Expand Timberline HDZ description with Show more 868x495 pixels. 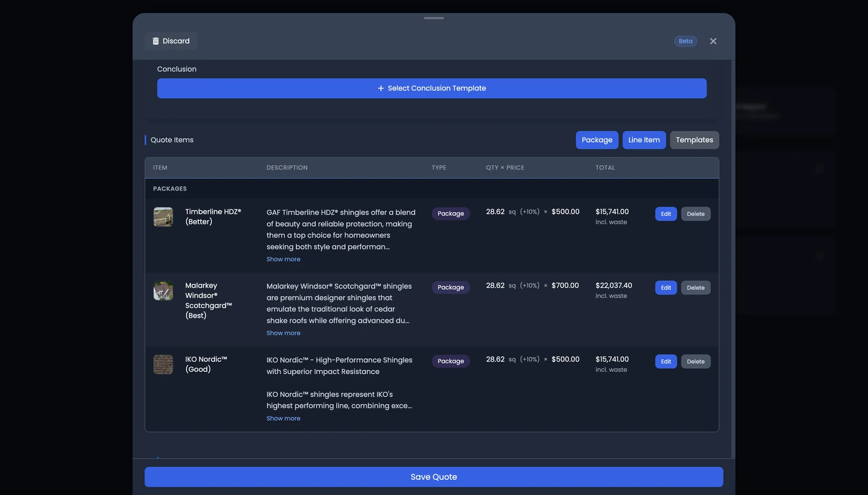tap(283, 259)
